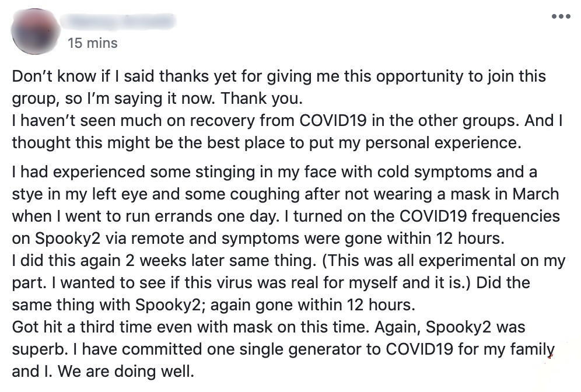Click the "15 mins" post timestamp

tap(93, 43)
